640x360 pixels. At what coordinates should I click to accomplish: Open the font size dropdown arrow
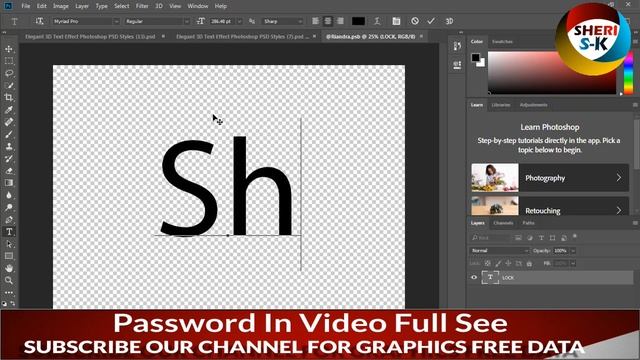pos(240,21)
